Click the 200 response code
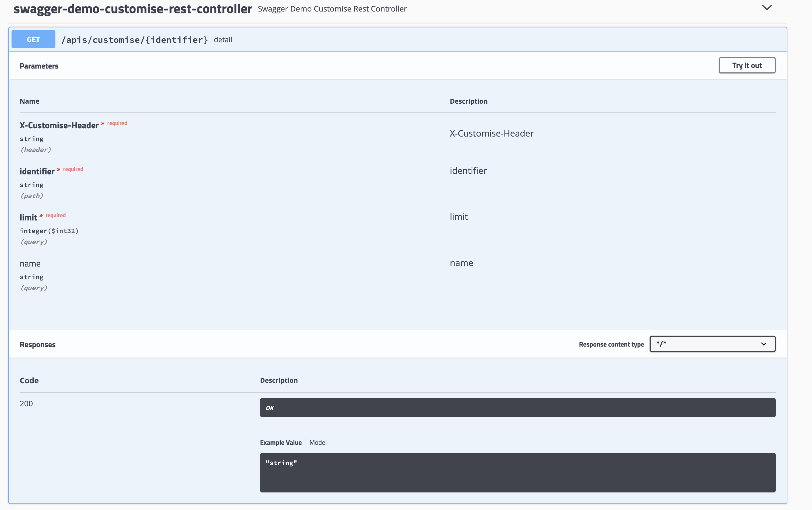 coord(26,404)
